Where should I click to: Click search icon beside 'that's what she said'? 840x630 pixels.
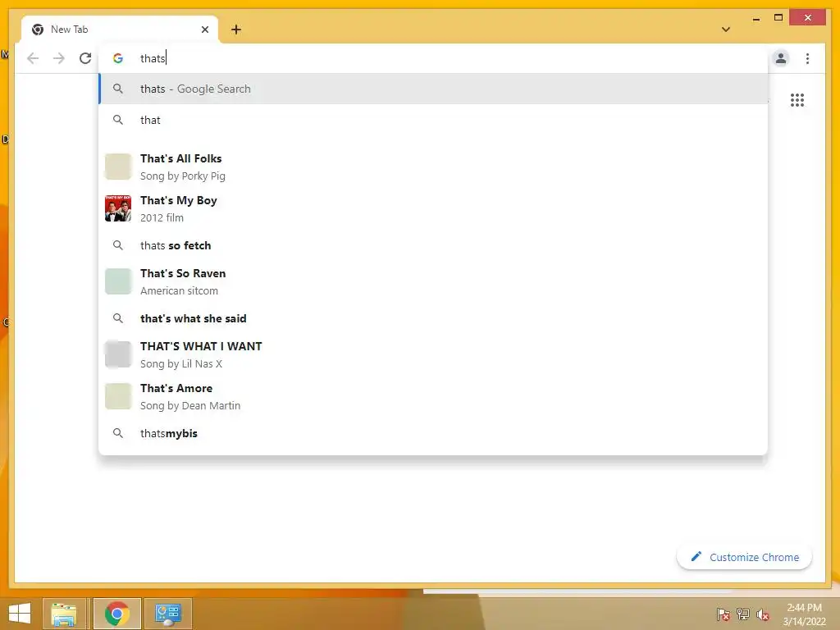(x=118, y=318)
